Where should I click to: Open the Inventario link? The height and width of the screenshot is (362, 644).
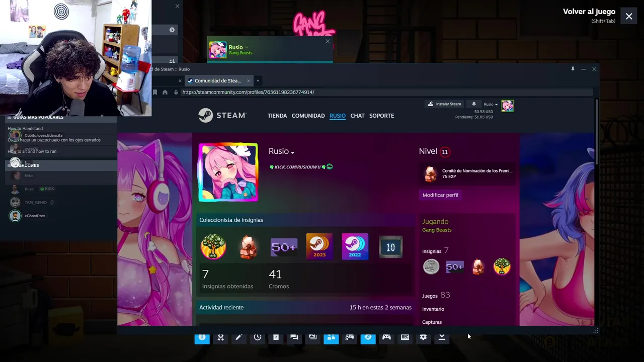[x=433, y=309]
